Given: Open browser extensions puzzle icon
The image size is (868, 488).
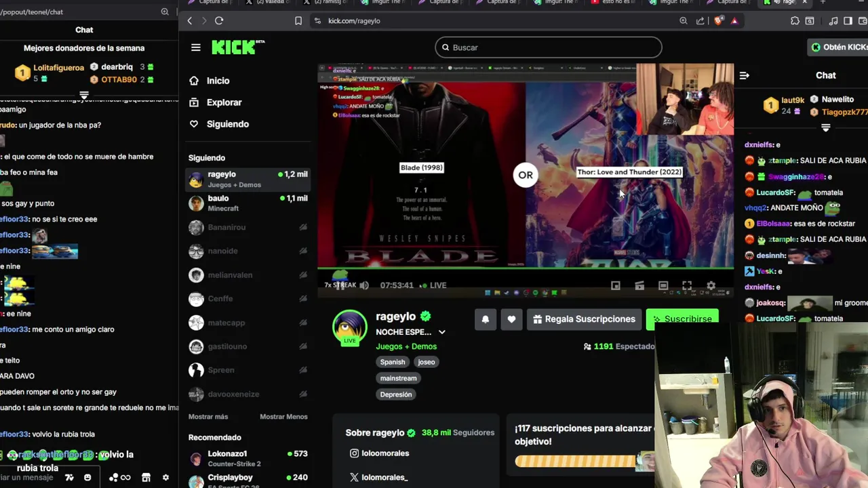Looking at the screenshot, I should tap(795, 21).
